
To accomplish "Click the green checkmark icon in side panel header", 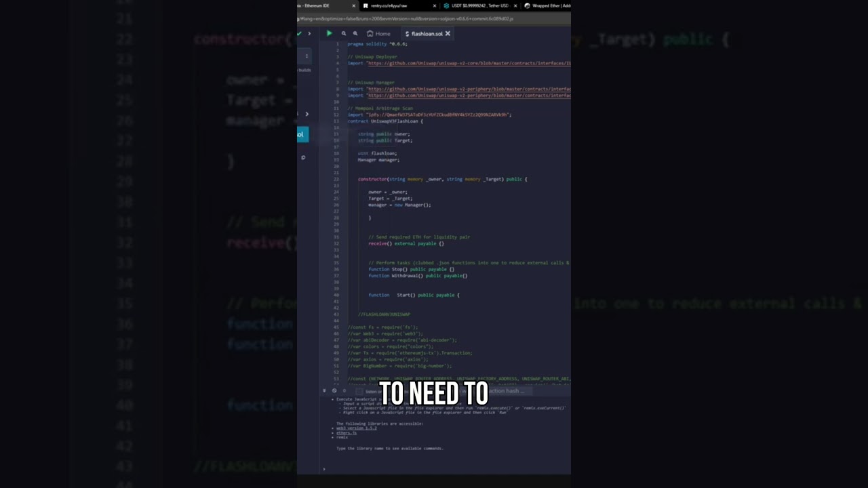I will click(299, 33).
